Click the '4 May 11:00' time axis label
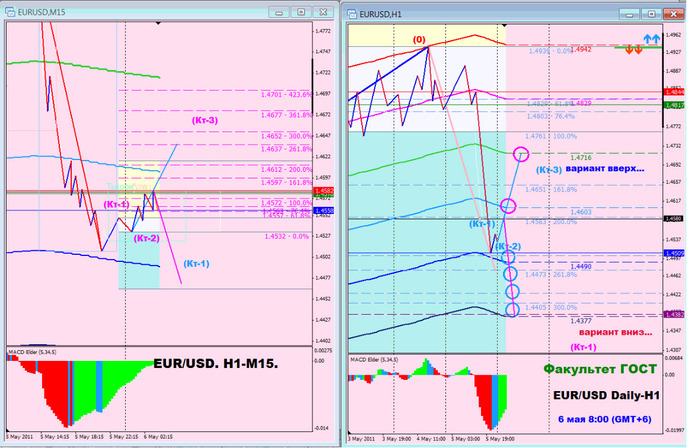This screenshot has width=688, height=448. pos(431,439)
